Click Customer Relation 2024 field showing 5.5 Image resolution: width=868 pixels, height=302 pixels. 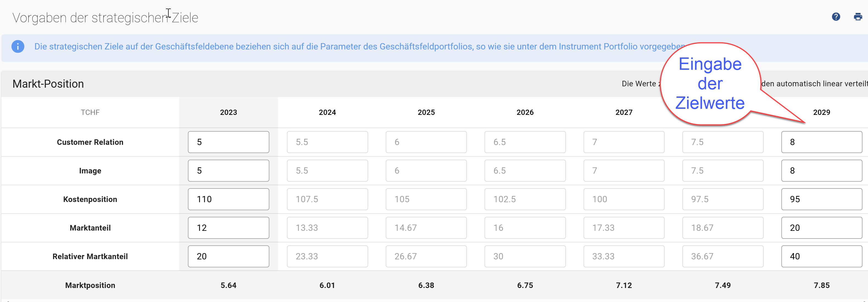[x=327, y=142]
